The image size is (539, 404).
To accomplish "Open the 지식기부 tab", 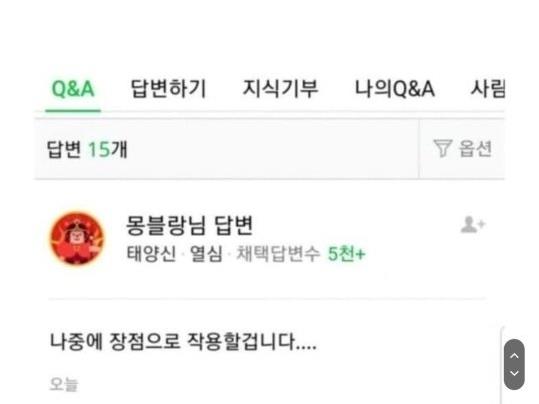I will coord(280,89).
